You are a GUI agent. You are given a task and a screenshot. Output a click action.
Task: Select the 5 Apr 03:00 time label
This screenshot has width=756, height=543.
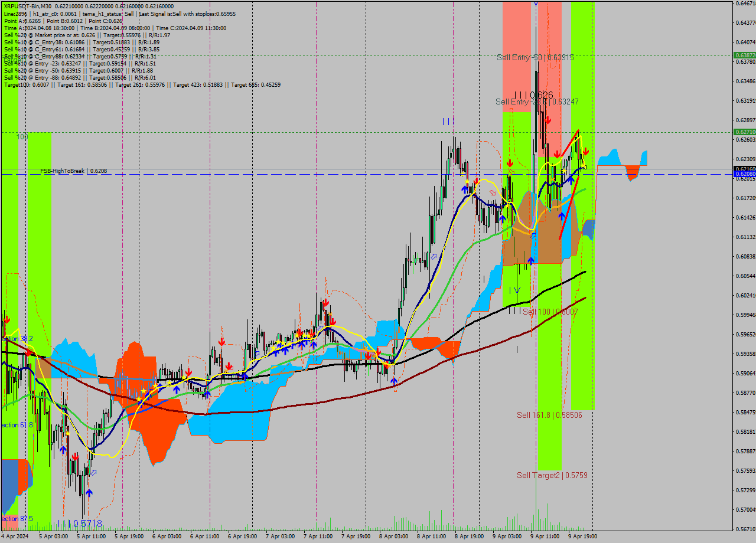[x=53, y=537]
